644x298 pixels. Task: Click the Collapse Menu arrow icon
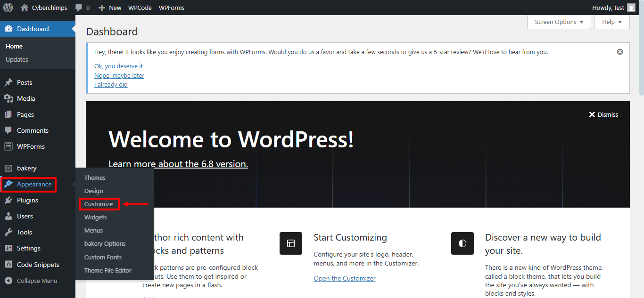(x=8, y=281)
